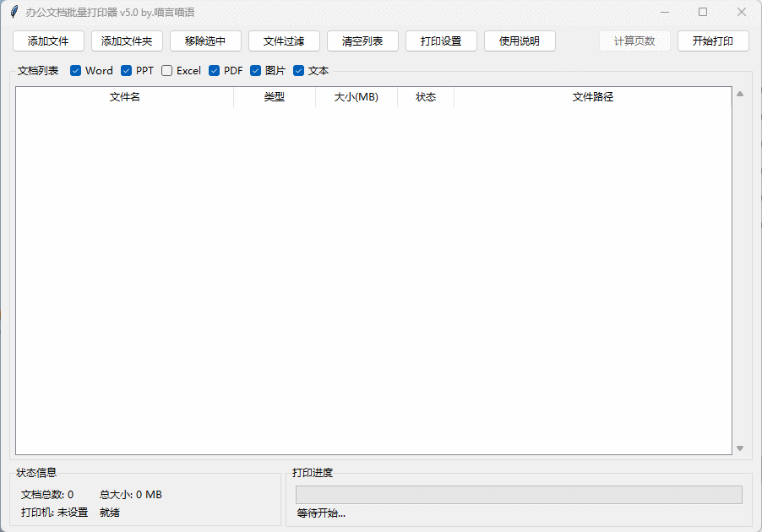Open the 使用说明 instructions

click(x=520, y=41)
